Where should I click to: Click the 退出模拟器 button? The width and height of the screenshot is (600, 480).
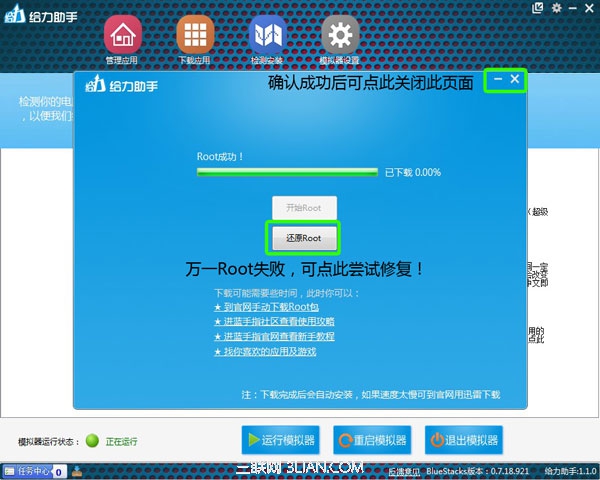click(x=464, y=440)
